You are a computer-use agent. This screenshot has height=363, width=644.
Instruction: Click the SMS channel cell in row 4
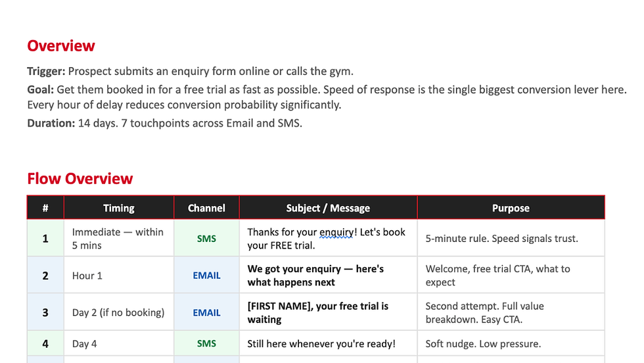[206, 344]
